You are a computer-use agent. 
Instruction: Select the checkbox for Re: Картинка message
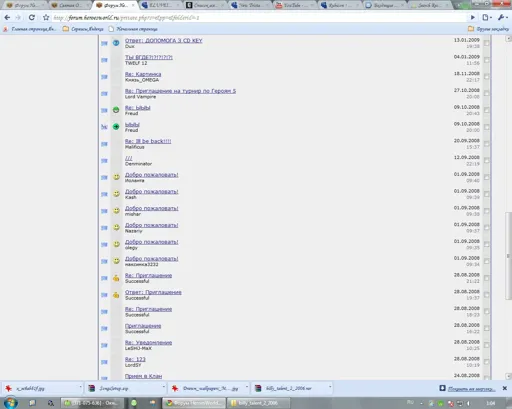(x=487, y=77)
